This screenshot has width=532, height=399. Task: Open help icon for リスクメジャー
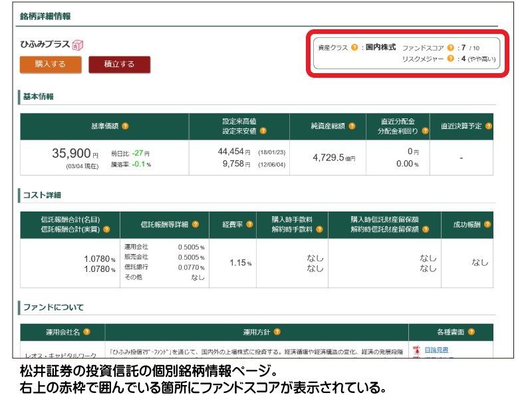[x=451, y=59]
